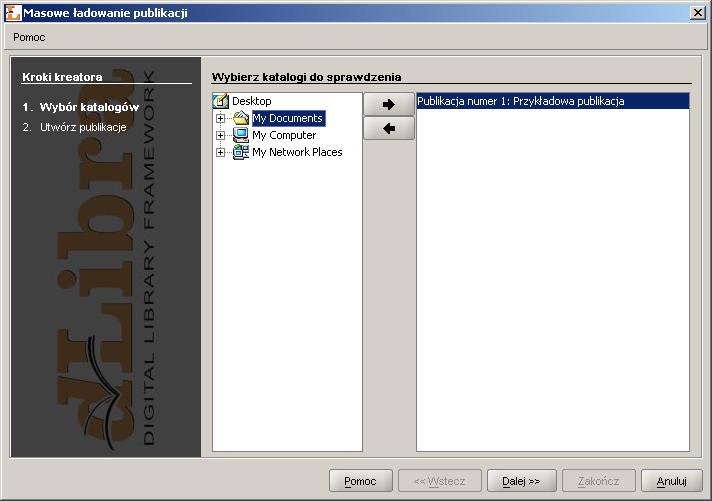Select the Desktop label in the tree

pyautogui.click(x=252, y=101)
